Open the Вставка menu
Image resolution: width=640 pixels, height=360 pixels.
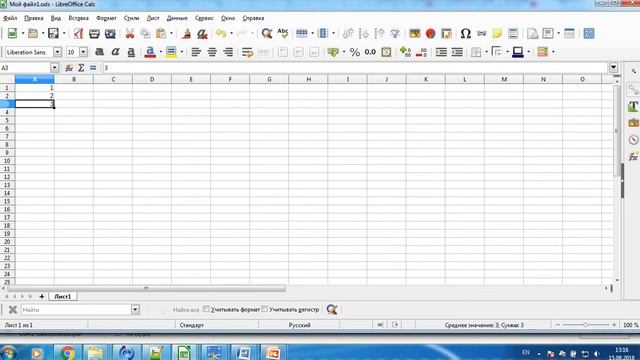click(78, 18)
